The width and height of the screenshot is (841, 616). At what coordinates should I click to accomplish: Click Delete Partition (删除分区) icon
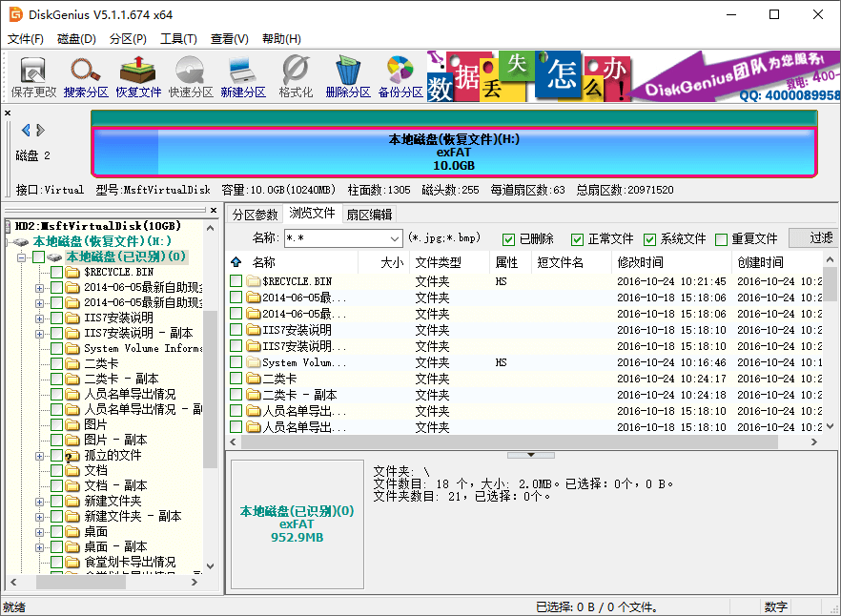pyautogui.click(x=348, y=77)
